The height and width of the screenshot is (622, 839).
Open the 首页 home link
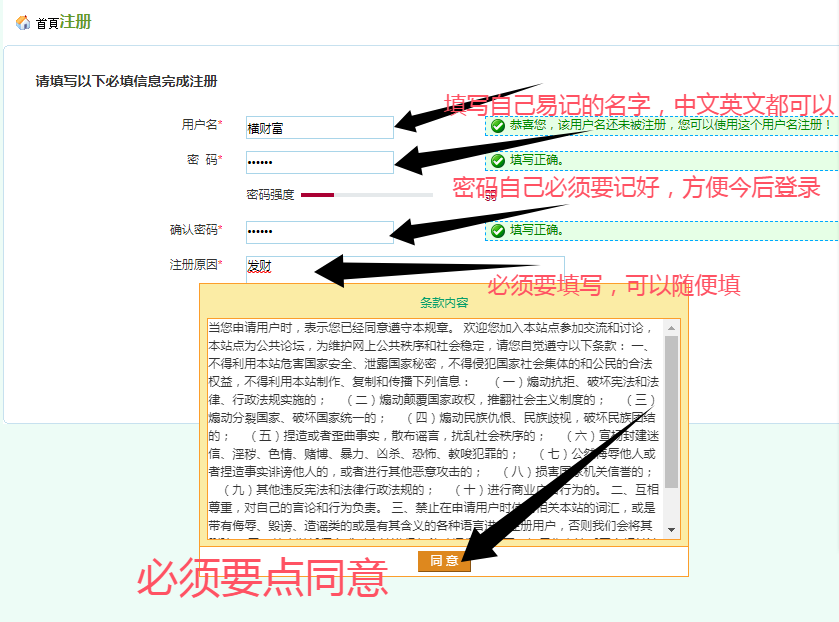(47, 24)
